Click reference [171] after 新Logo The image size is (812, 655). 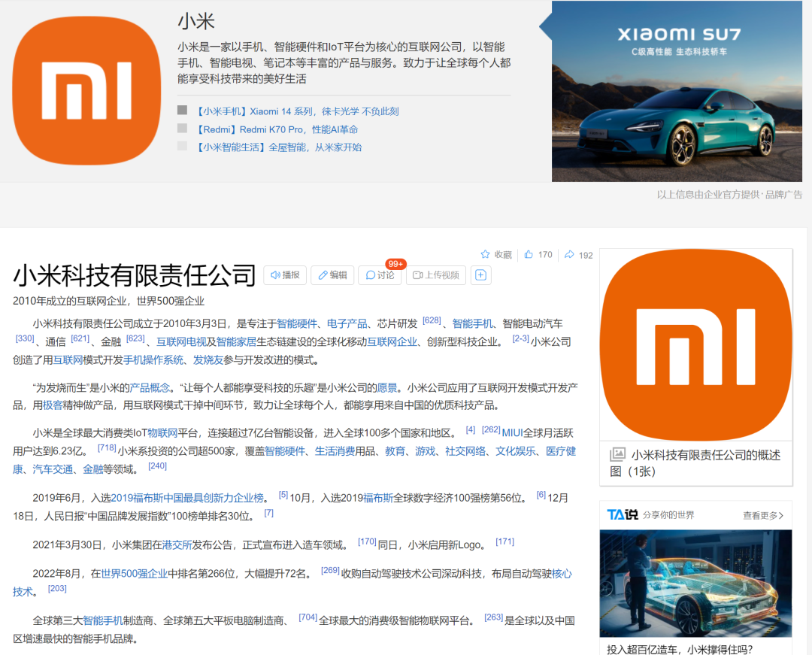pyautogui.click(x=505, y=541)
